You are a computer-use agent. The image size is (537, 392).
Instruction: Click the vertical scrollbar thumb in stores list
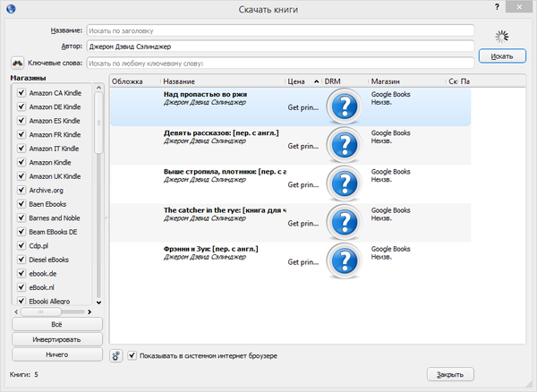[x=99, y=123]
